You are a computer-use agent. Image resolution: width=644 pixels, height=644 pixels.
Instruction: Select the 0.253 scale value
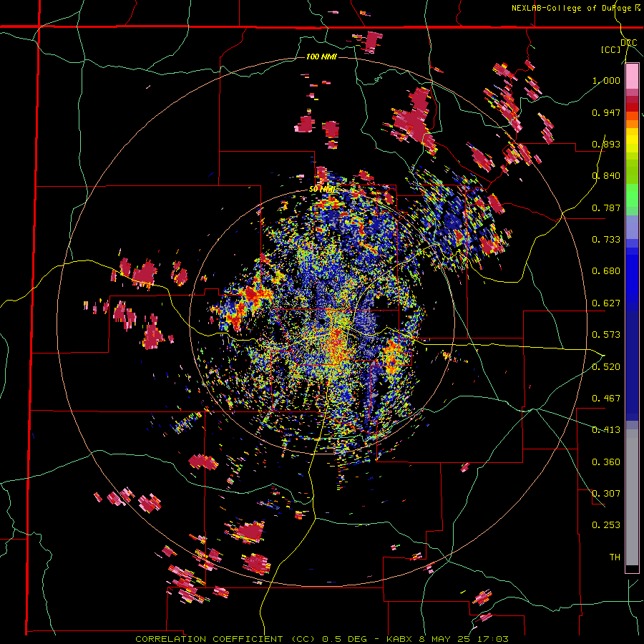[x=606, y=525]
